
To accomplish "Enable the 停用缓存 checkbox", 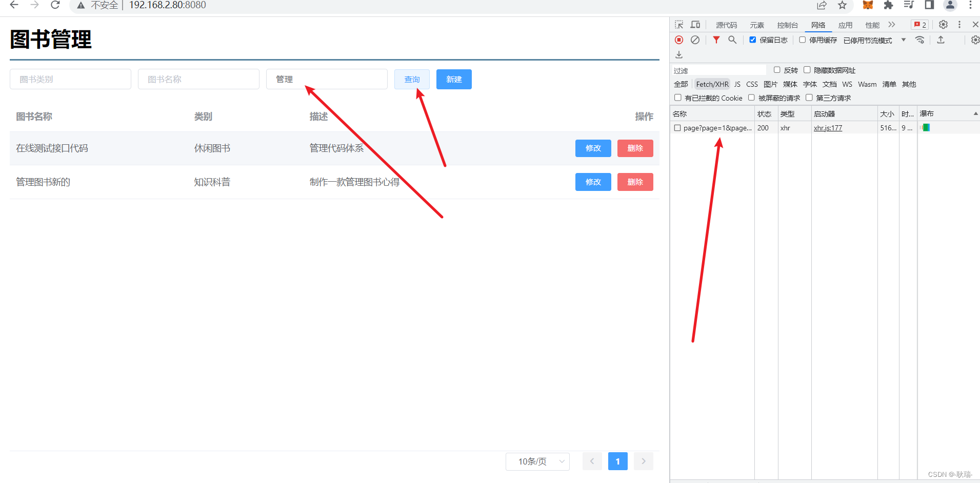I will (803, 40).
